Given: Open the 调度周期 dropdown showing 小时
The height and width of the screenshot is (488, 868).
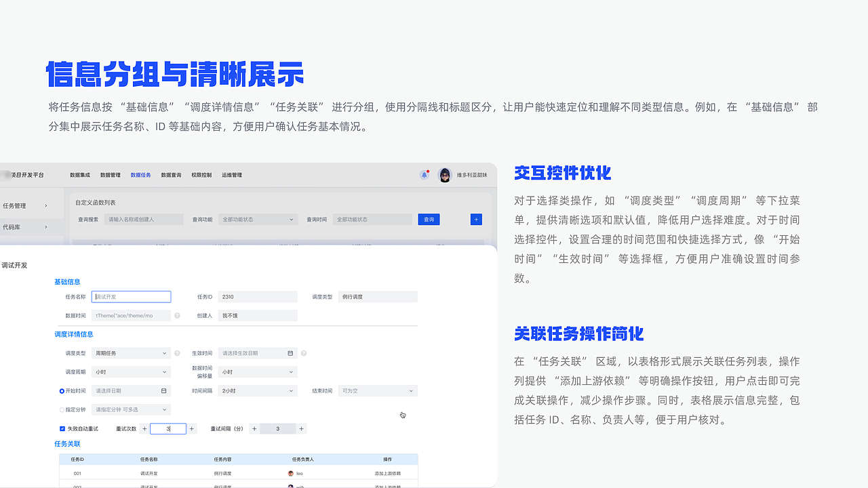Looking at the screenshot, I should tap(130, 371).
